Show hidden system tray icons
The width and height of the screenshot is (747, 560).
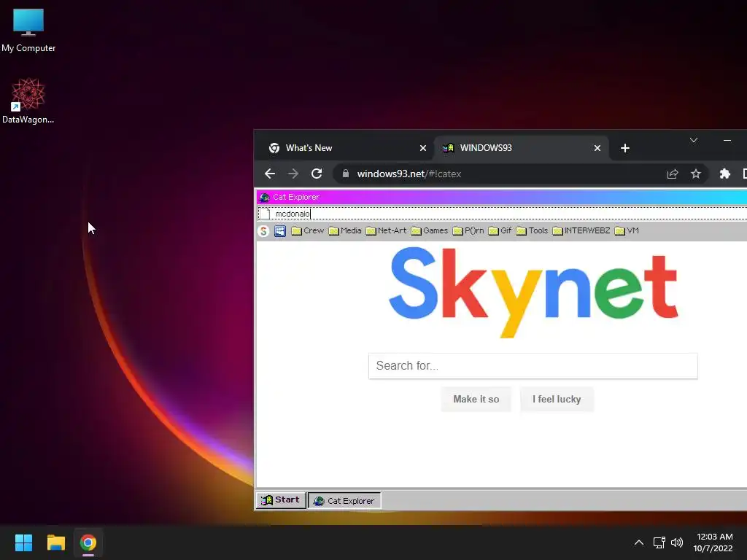coord(639,542)
